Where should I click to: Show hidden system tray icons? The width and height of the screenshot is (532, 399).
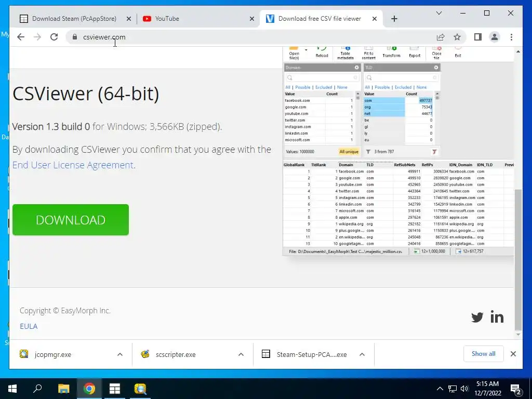(440, 389)
